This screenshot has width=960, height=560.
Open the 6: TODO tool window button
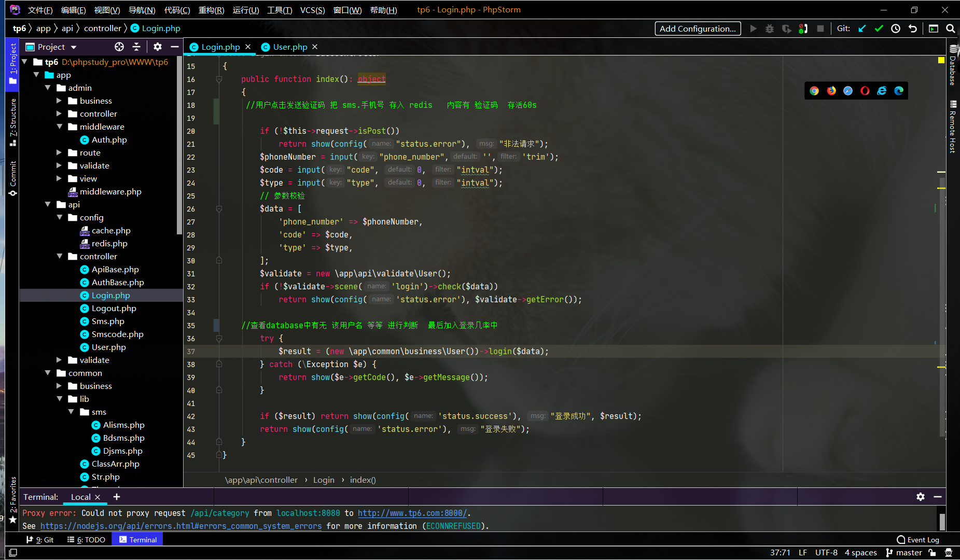click(86, 540)
